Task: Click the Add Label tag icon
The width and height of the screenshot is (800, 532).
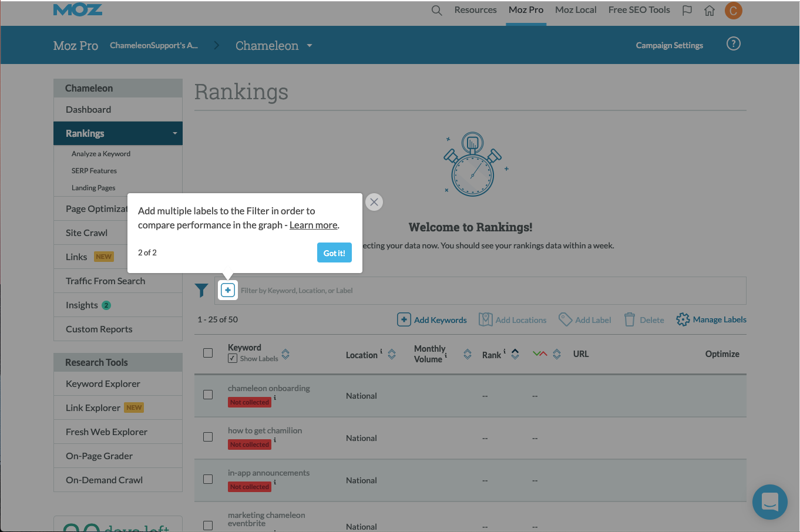Action: (x=565, y=319)
